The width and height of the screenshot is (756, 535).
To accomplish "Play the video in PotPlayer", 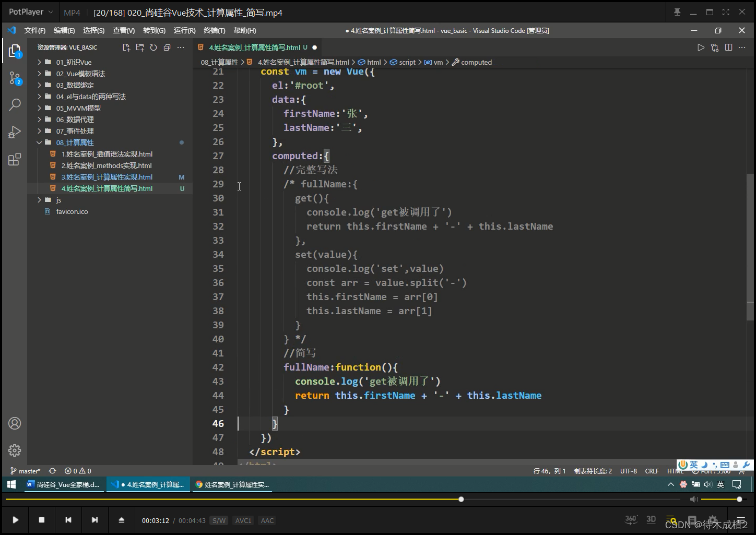I will (16, 520).
